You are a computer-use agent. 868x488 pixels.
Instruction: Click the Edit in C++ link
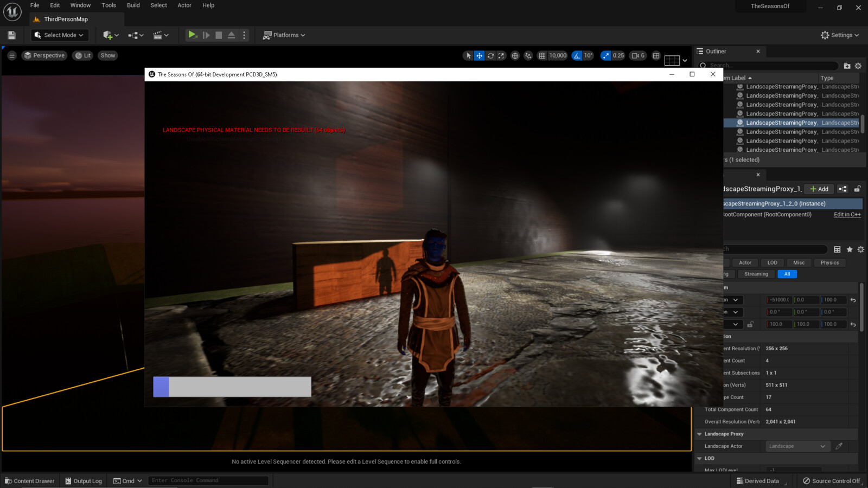coord(847,215)
